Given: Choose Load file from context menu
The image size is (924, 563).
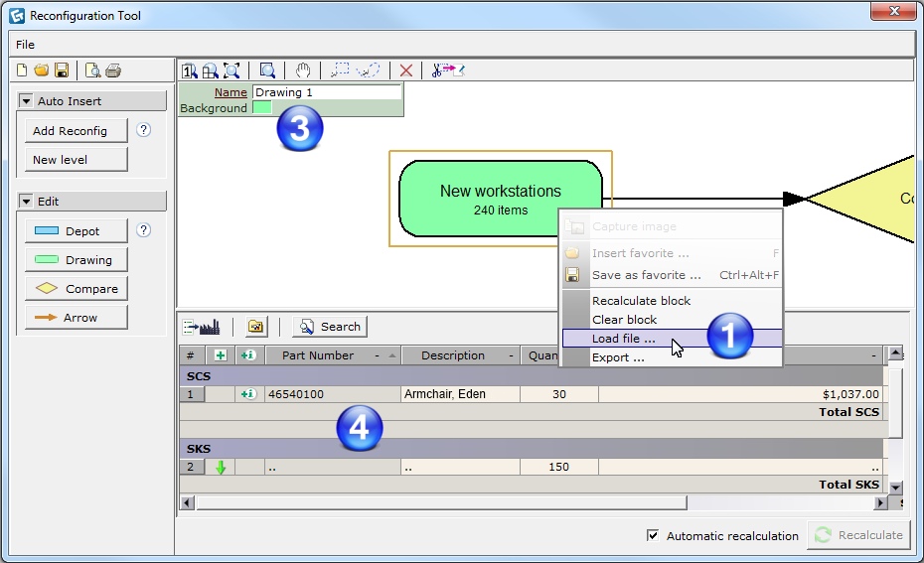Looking at the screenshot, I should coord(623,339).
